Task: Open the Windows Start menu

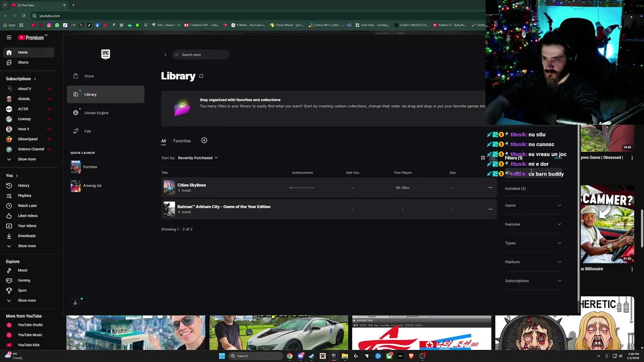Action: (x=221, y=356)
